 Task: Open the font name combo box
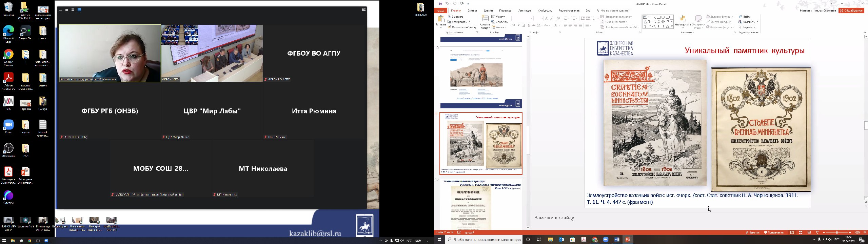[x=523, y=18]
